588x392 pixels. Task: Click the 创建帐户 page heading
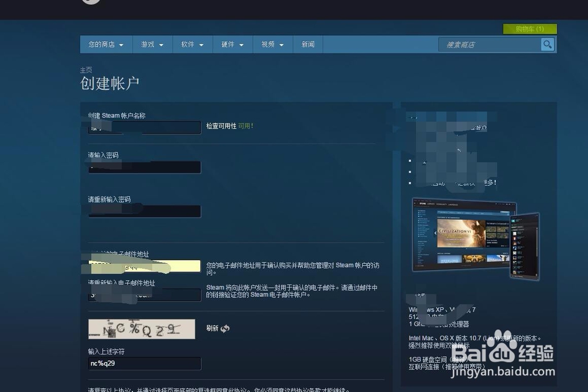(109, 83)
